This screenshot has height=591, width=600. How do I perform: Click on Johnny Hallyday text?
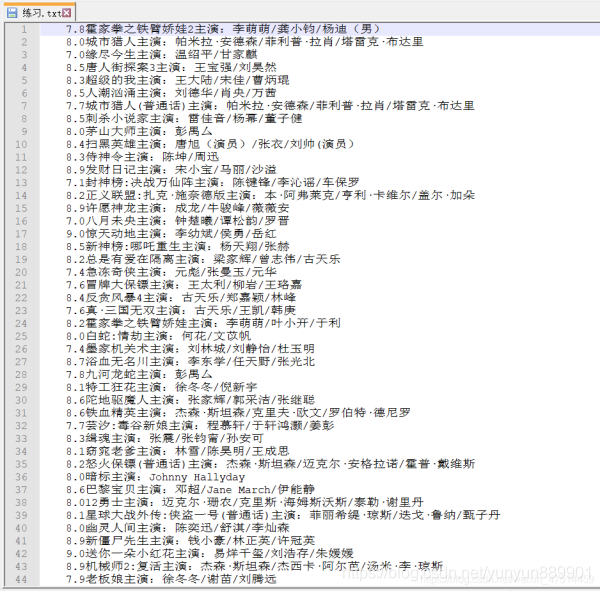pyautogui.click(x=197, y=477)
